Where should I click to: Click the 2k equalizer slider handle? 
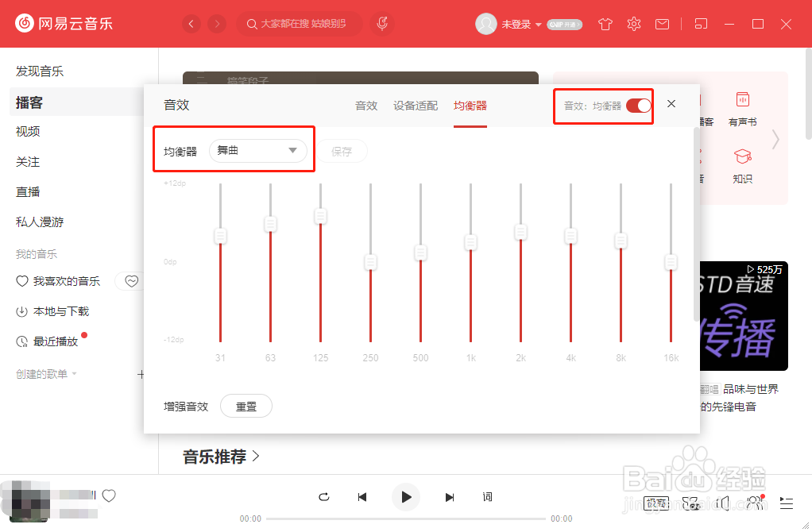(x=521, y=233)
